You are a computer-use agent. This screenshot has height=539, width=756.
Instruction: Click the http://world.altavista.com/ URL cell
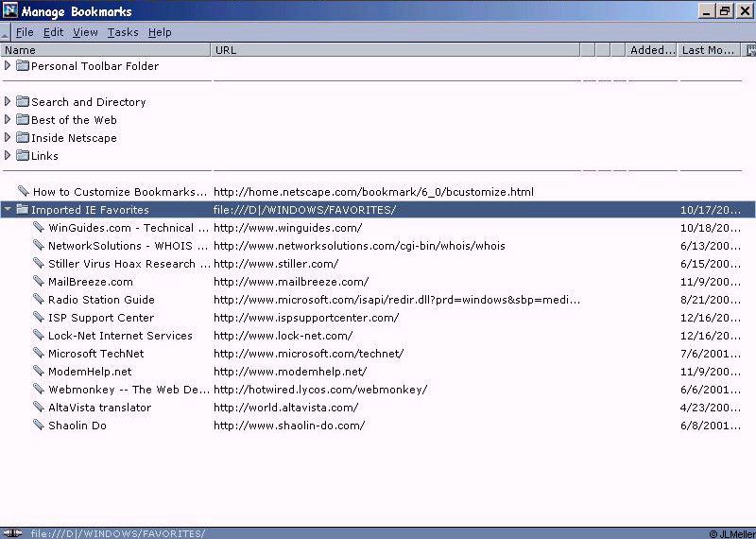pyautogui.click(x=286, y=408)
